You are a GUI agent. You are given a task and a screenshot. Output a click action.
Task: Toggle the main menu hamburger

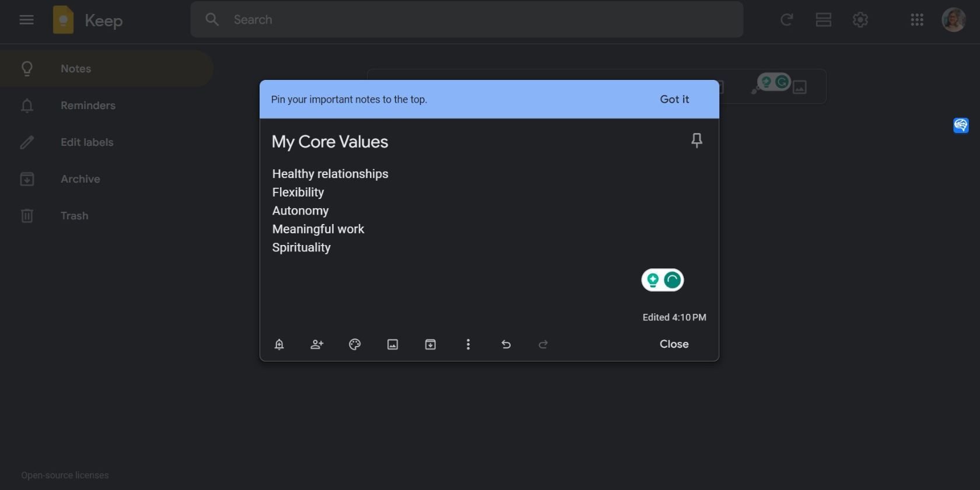click(x=26, y=20)
